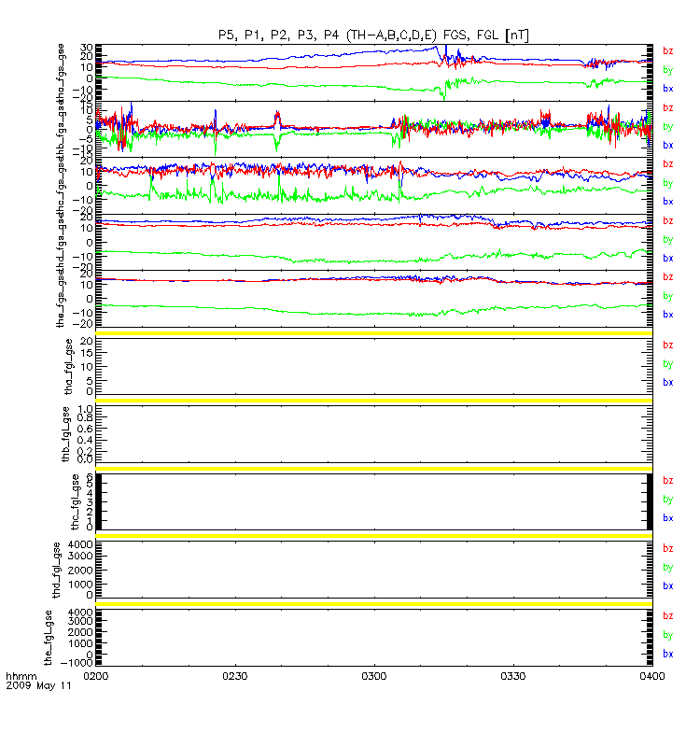Screen dimensions: 700x747
Task: Click the tha_fgl_gse y-axis title
Action: tap(69, 366)
